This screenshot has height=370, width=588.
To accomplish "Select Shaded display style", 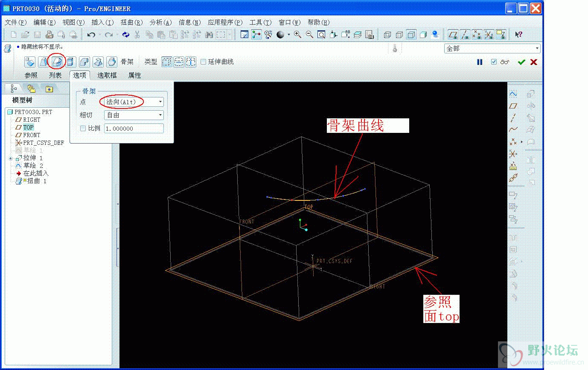I will pyautogui.click(x=423, y=35).
